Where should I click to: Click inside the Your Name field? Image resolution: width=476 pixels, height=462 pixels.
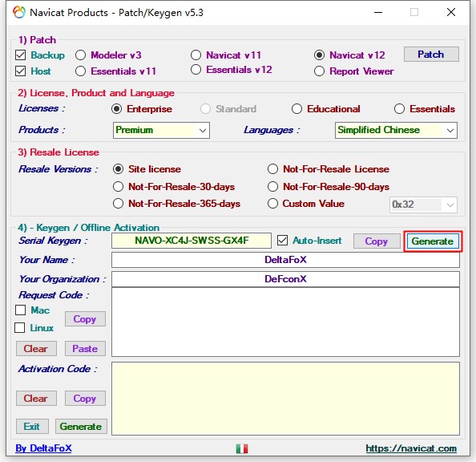tap(285, 260)
